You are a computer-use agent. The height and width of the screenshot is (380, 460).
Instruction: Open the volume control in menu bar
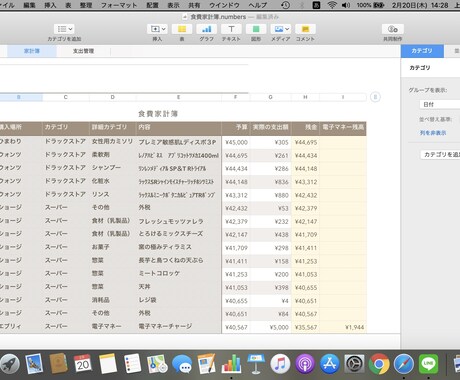point(346,5)
